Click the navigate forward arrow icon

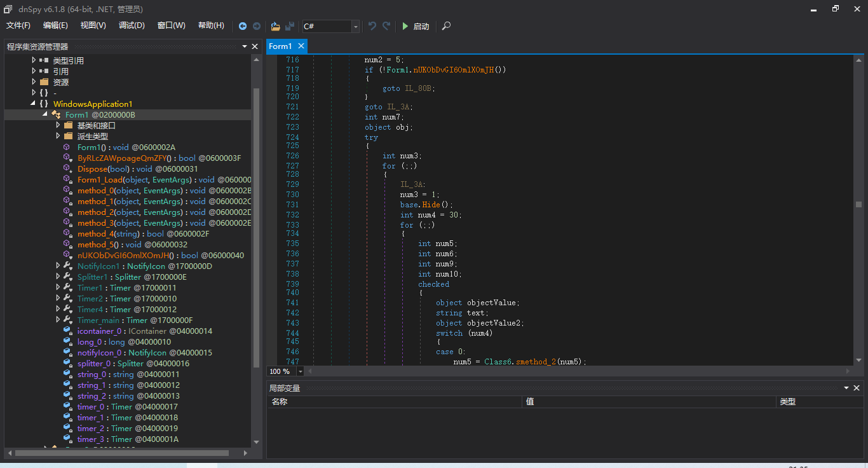click(x=257, y=26)
